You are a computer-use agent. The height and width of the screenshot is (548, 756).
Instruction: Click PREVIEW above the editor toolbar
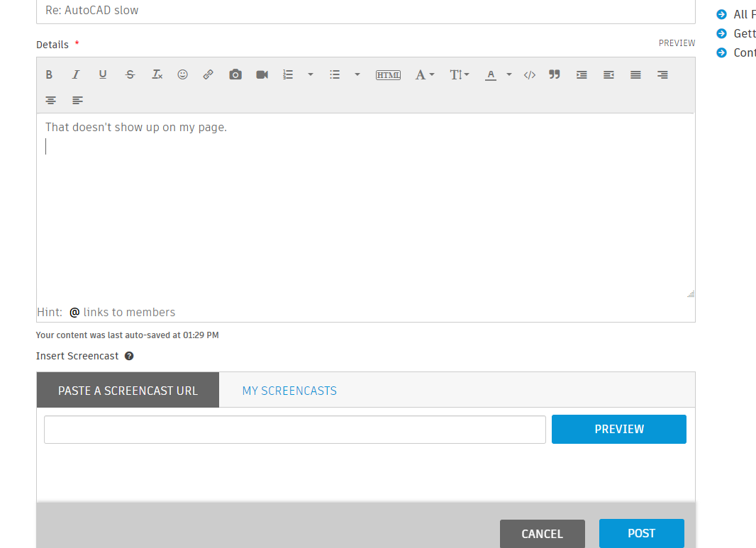tap(677, 43)
